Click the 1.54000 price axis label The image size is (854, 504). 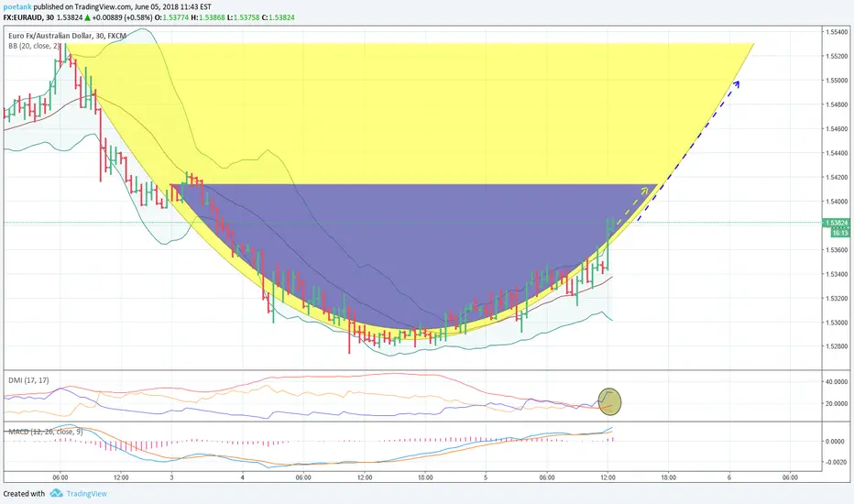coord(837,202)
